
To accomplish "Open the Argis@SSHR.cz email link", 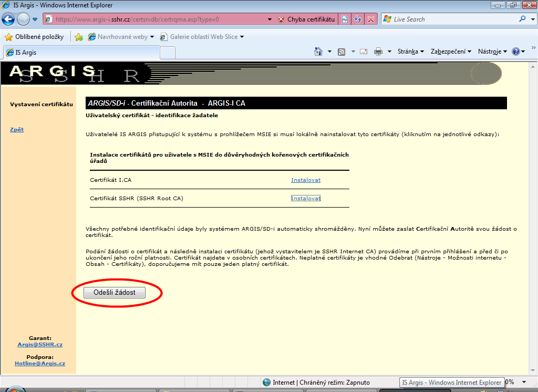I will [40, 344].
